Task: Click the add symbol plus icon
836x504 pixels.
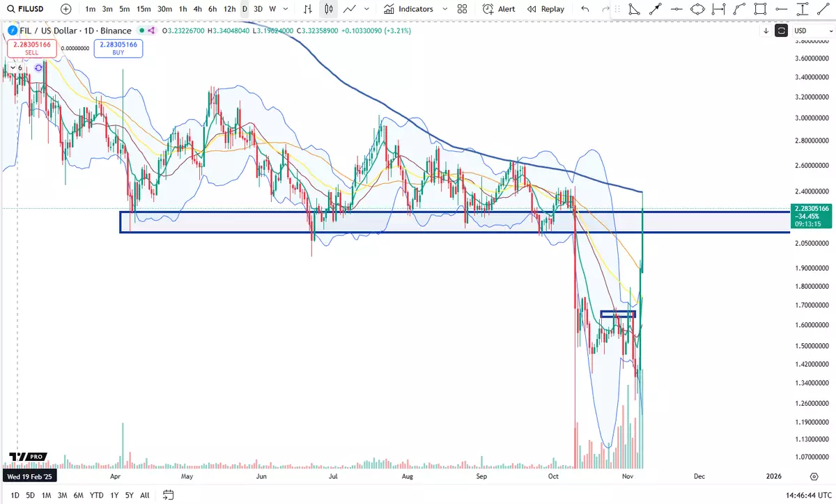Action: pyautogui.click(x=65, y=9)
